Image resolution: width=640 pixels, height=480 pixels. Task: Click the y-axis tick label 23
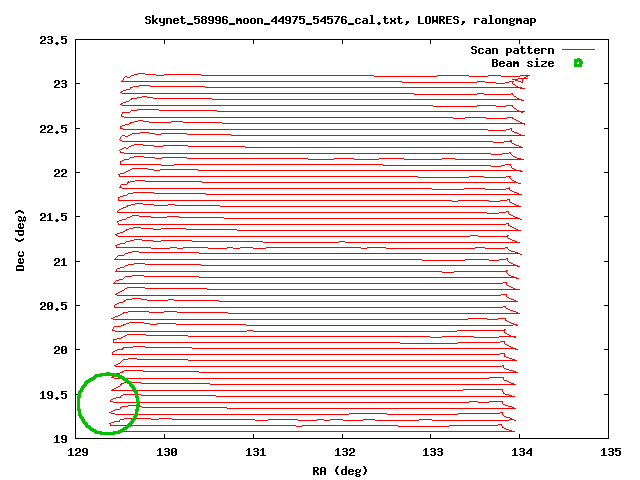pos(60,84)
